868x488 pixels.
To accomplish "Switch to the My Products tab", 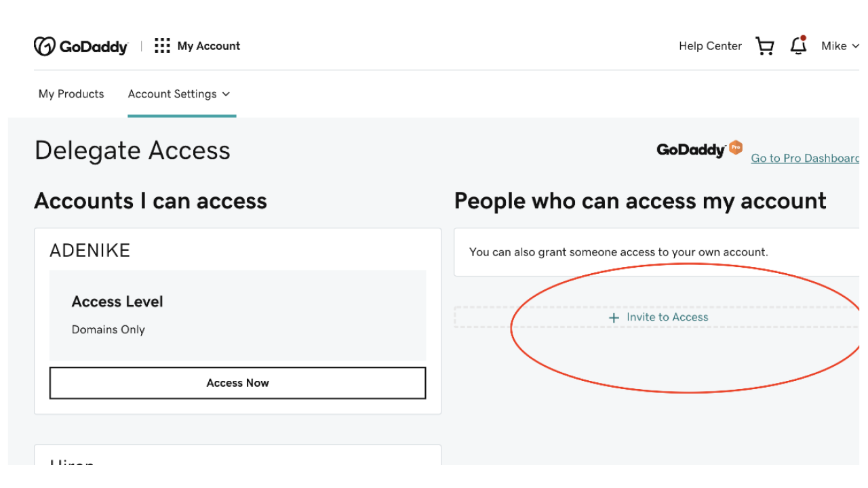I will pos(71,94).
